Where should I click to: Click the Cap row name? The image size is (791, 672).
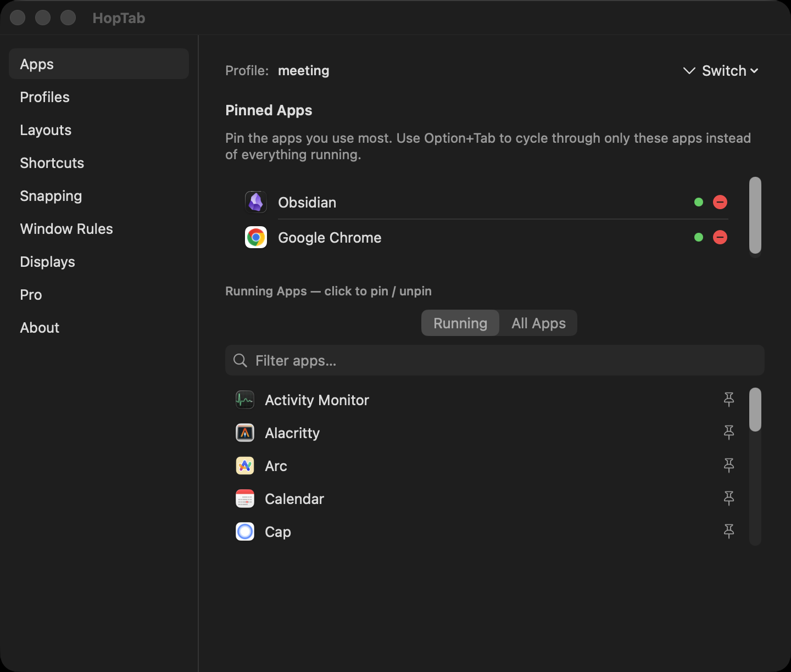[278, 532]
